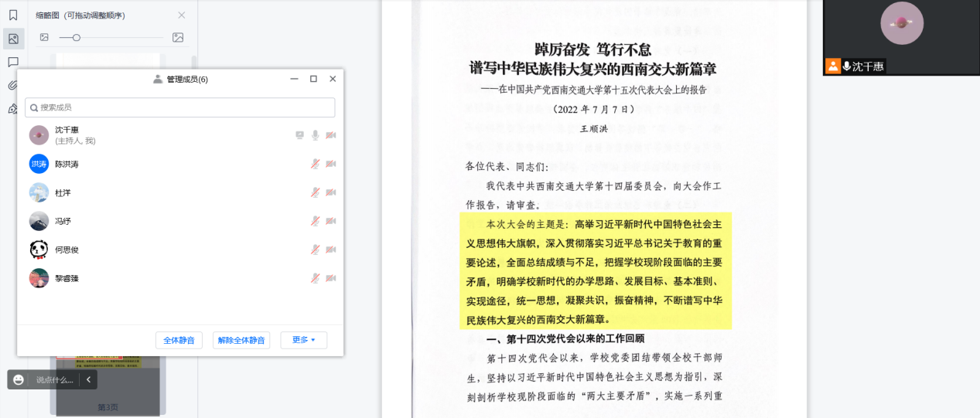Click the large thumbnail size icon
980x418 pixels.
click(178, 37)
